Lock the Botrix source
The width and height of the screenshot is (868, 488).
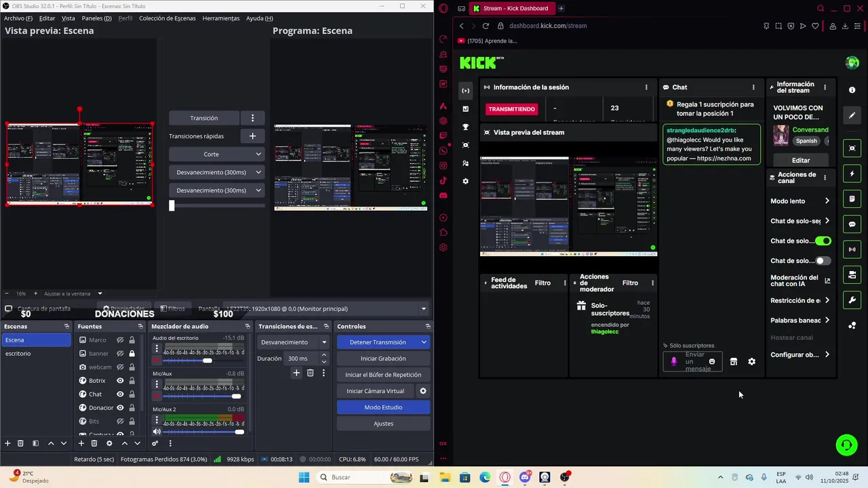click(132, 380)
